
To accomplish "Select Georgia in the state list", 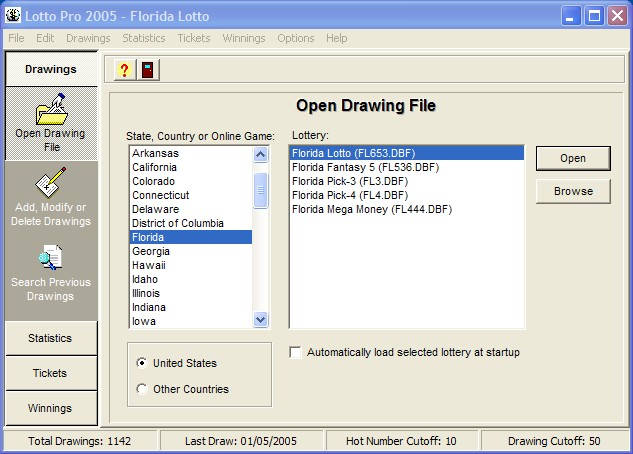I will 191,251.
